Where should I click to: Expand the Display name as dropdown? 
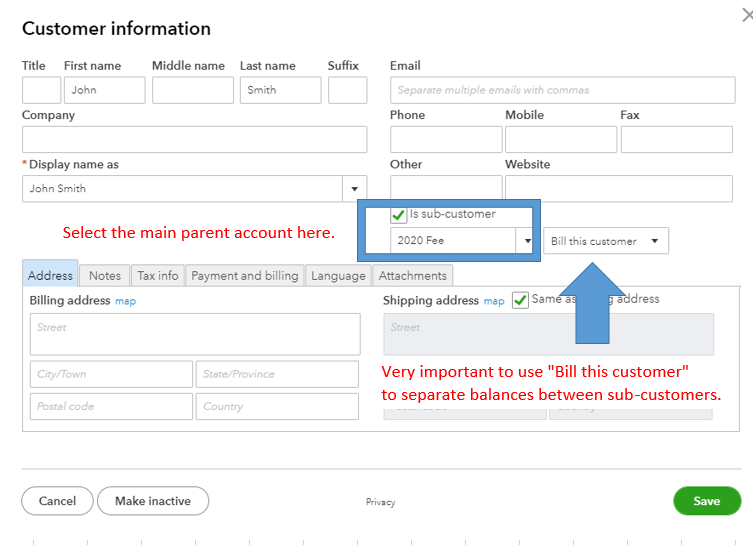[x=354, y=189]
